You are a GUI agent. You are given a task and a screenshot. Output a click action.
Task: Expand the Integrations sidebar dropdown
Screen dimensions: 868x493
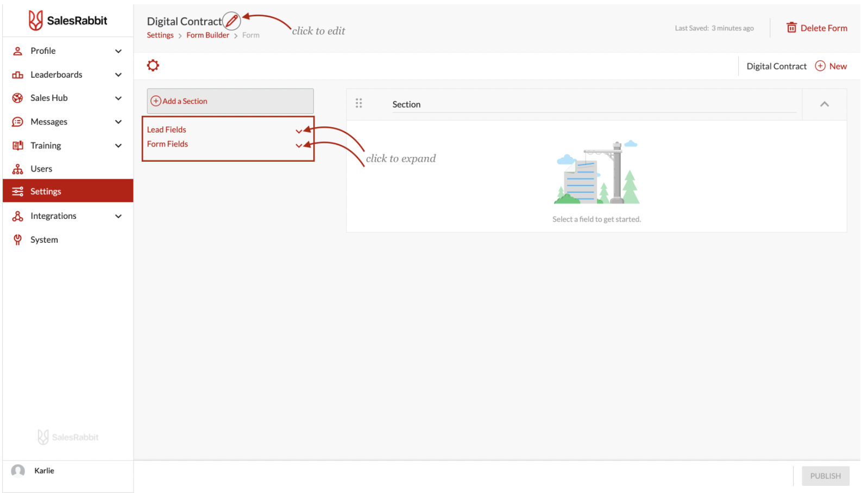[x=118, y=216]
